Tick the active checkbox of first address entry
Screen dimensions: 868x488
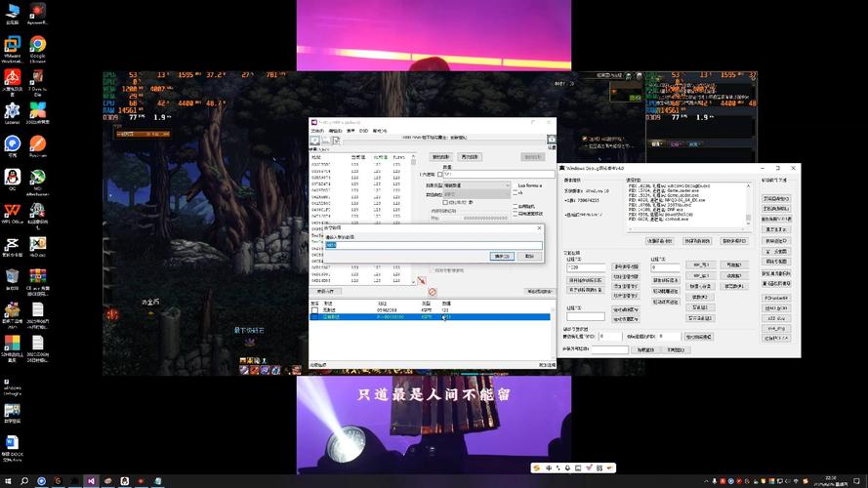point(314,309)
